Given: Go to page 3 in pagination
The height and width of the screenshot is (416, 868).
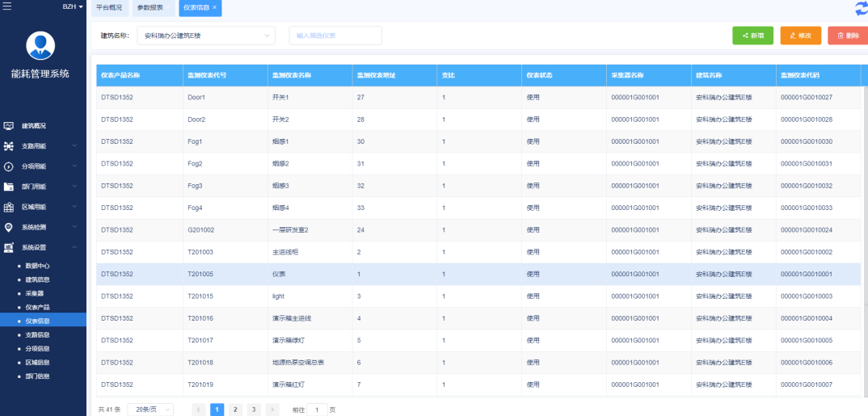Looking at the screenshot, I should [x=254, y=410].
